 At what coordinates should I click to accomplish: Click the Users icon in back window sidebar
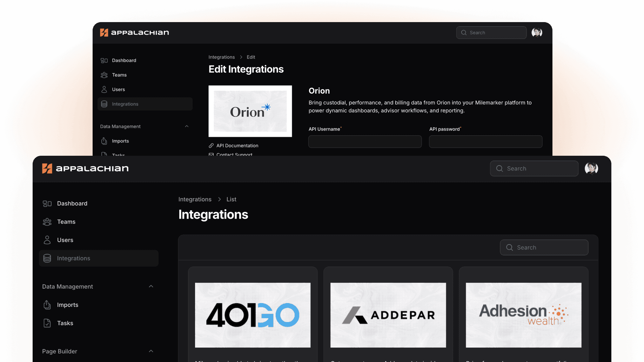pos(104,89)
